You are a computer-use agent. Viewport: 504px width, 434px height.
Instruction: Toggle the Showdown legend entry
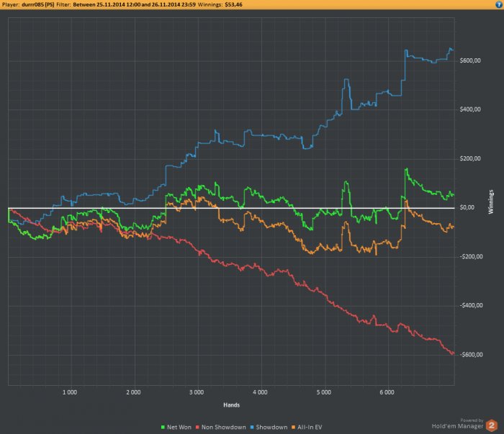tap(269, 428)
